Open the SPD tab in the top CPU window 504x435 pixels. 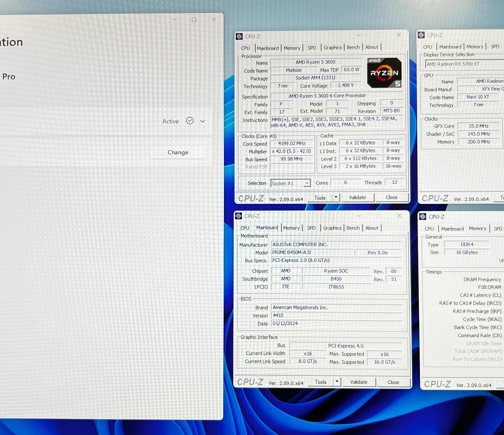coord(312,48)
